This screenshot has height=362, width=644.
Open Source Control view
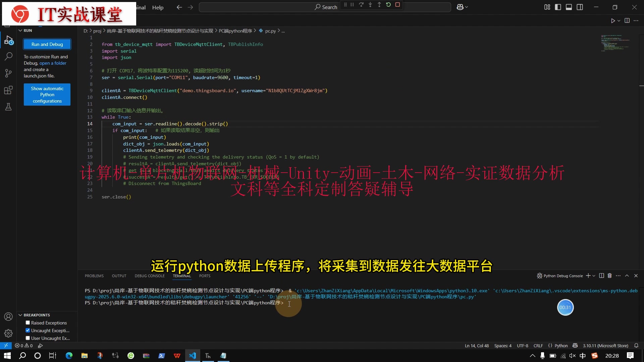[x=8, y=73]
